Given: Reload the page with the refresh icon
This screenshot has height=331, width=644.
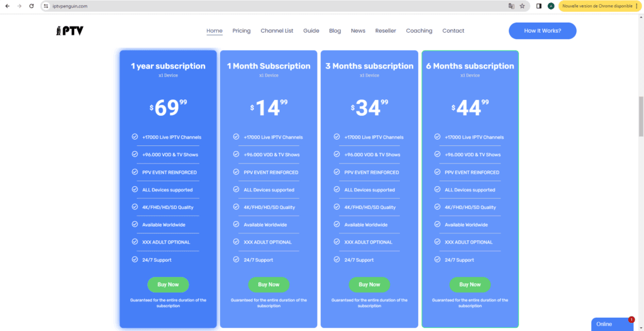Looking at the screenshot, I should coord(31,6).
